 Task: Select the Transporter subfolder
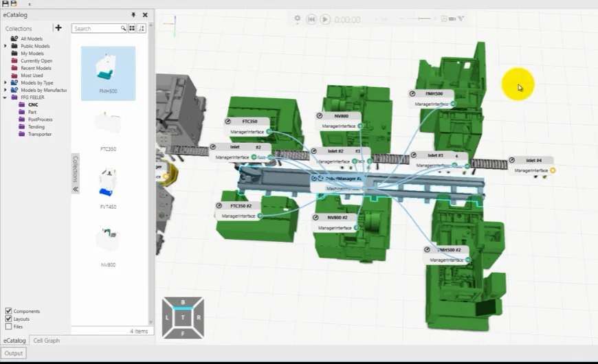tap(40, 134)
